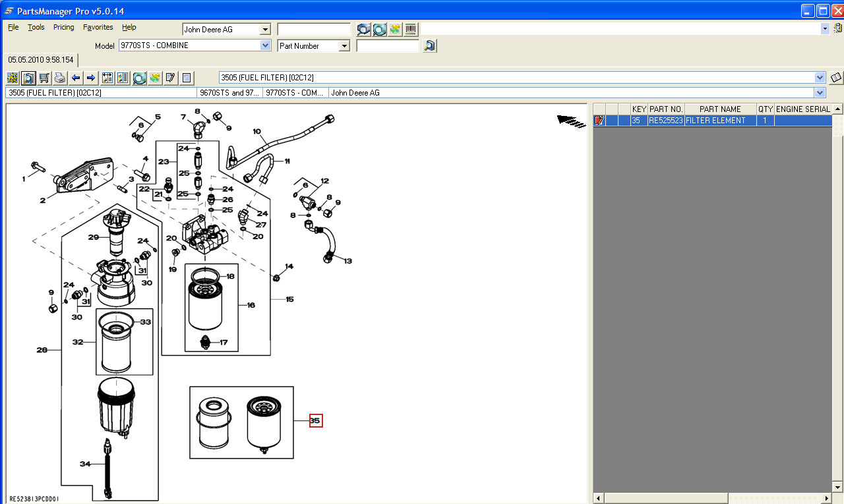Click the search field beside John Deere AG
Screen dimensions: 844x504
coord(314,30)
